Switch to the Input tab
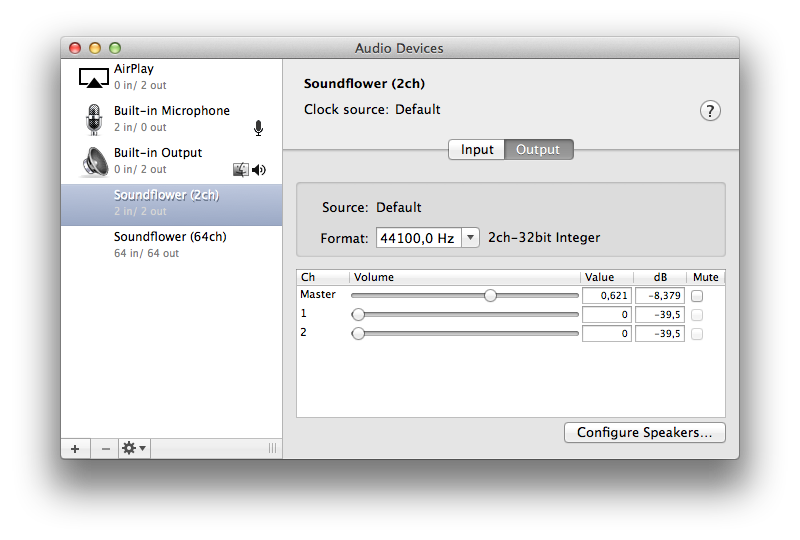 pos(477,150)
